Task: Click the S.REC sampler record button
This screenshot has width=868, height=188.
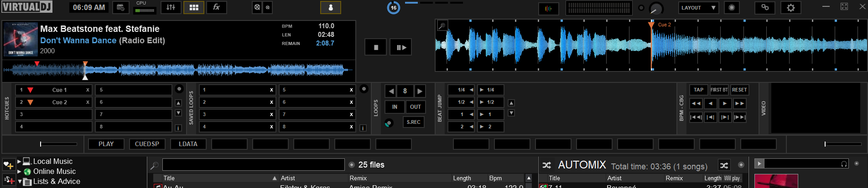Action: point(413,122)
